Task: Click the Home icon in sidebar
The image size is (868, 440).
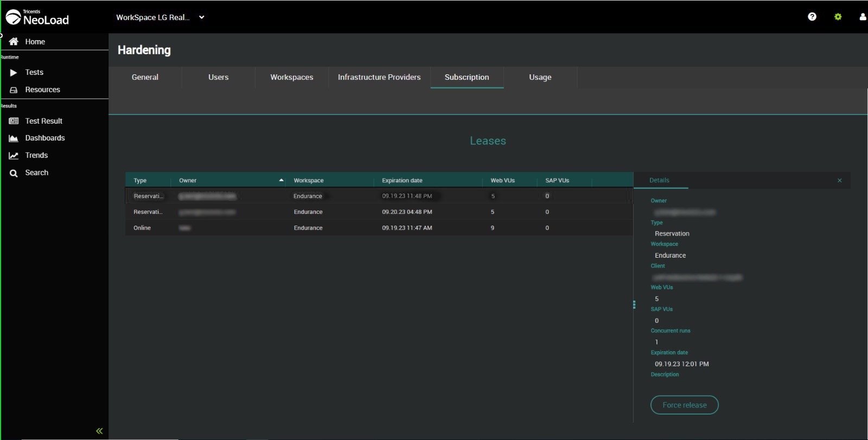Action: click(14, 42)
